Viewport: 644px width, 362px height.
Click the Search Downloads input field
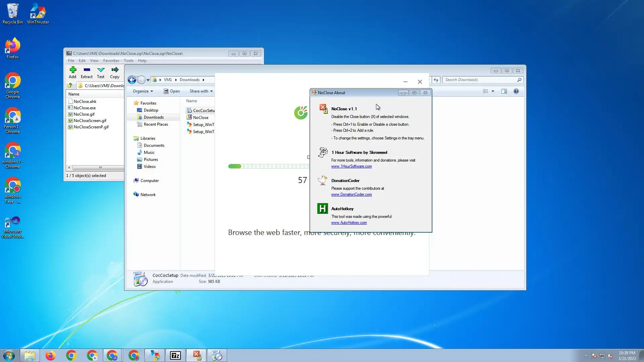480,80
